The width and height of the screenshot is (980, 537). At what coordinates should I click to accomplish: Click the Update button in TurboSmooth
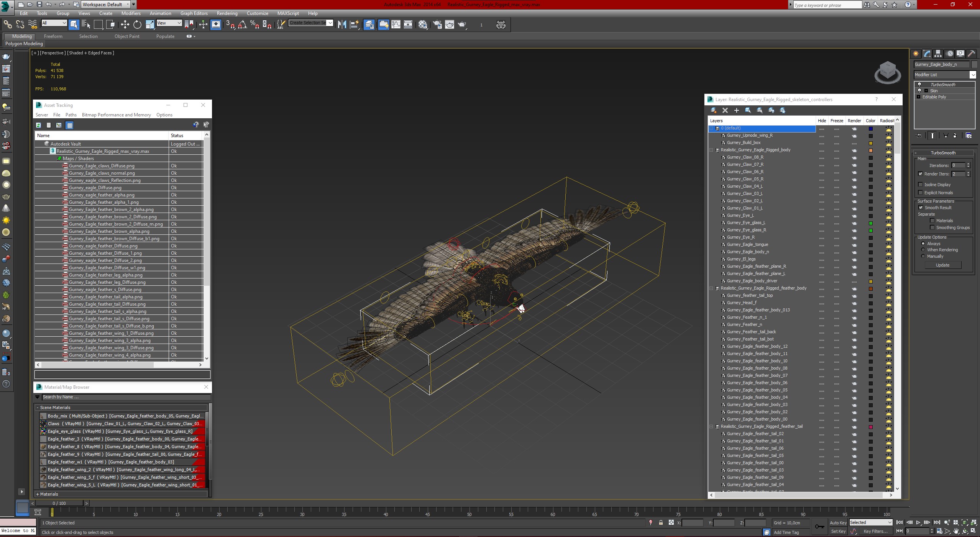click(942, 265)
